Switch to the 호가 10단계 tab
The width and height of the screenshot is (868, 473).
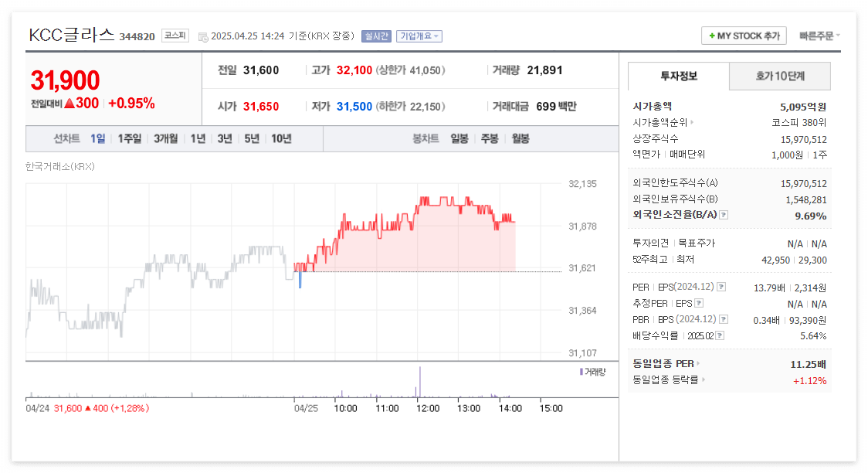click(779, 77)
